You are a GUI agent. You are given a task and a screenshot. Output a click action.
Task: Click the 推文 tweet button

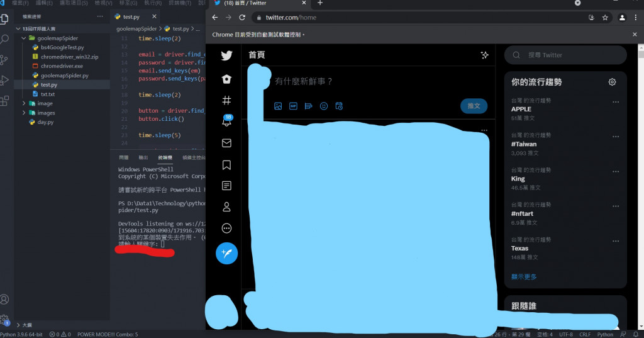coord(474,106)
